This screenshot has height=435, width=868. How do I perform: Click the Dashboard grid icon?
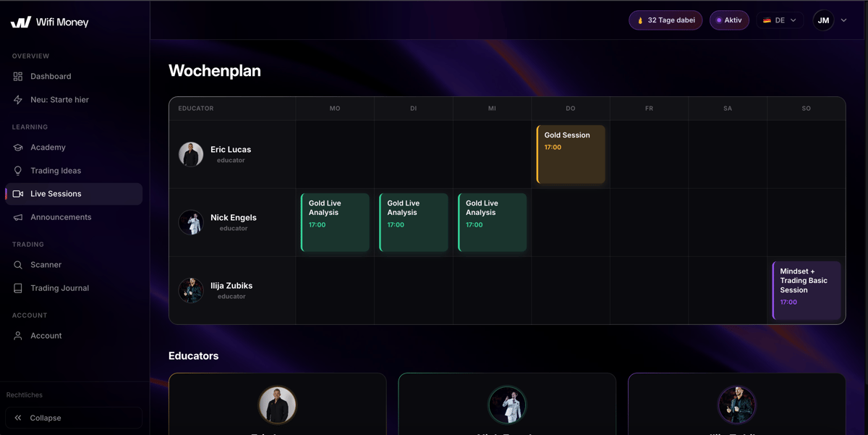(x=18, y=76)
